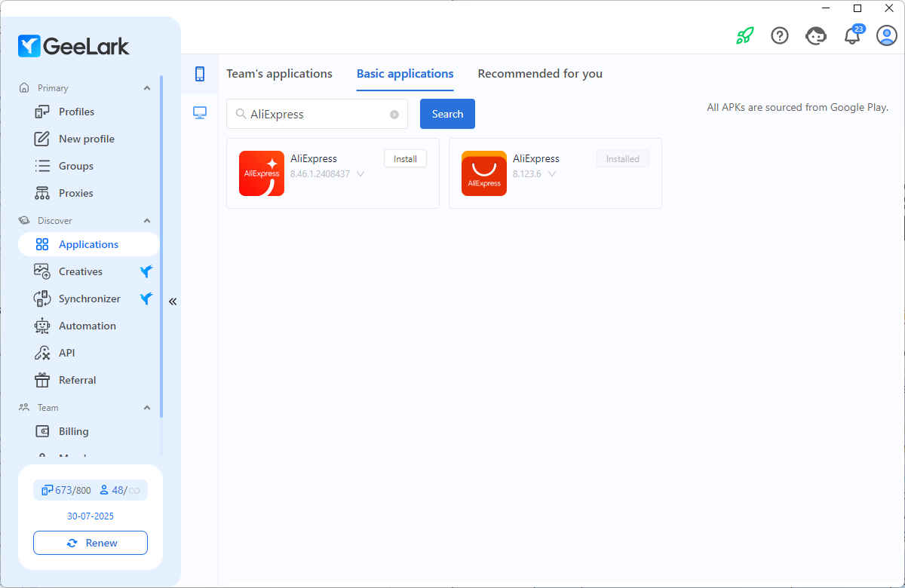Switch to desktop monitor applications view
Image resolution: width=905 pixels, height=588 pixels.
point(200,112)
